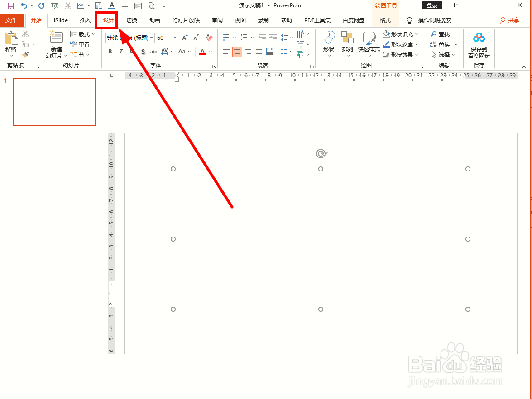The width and height of the screenshot is (532, 399).
Task: Click print preview icon in quick access toolbar
Action: [x=151, y=6]
